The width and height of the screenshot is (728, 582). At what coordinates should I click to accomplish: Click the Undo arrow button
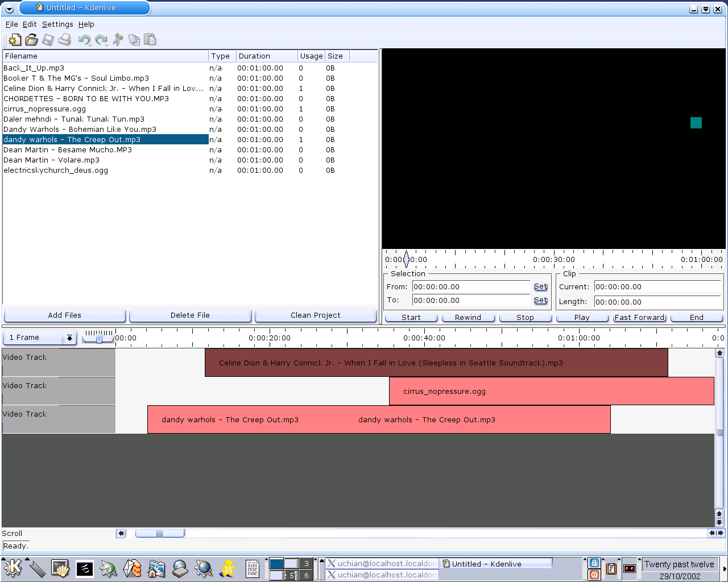[84, 40]
